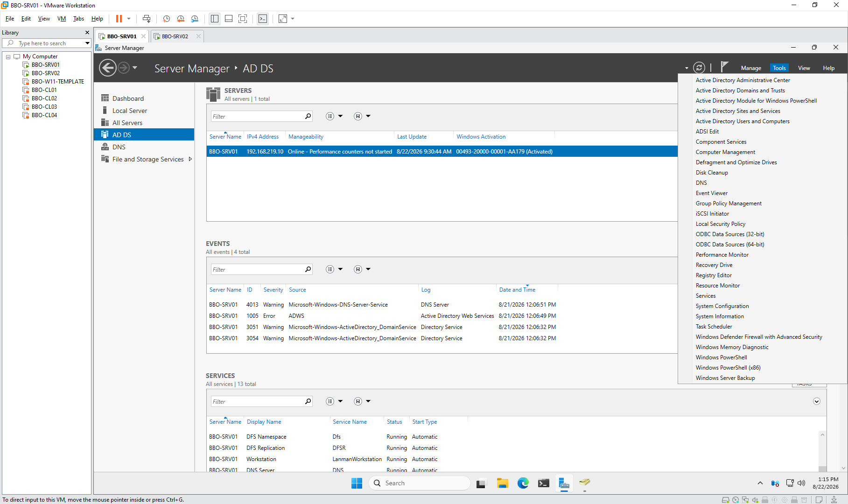Click the VMware pause VM button
Viewport: 848px width, 504px height.
119,19
